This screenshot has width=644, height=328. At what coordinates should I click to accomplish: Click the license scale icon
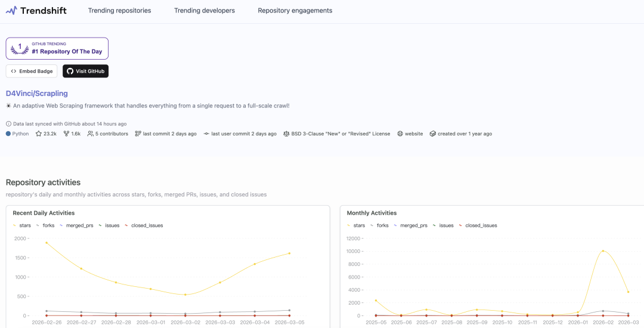(x=286, y=134)
